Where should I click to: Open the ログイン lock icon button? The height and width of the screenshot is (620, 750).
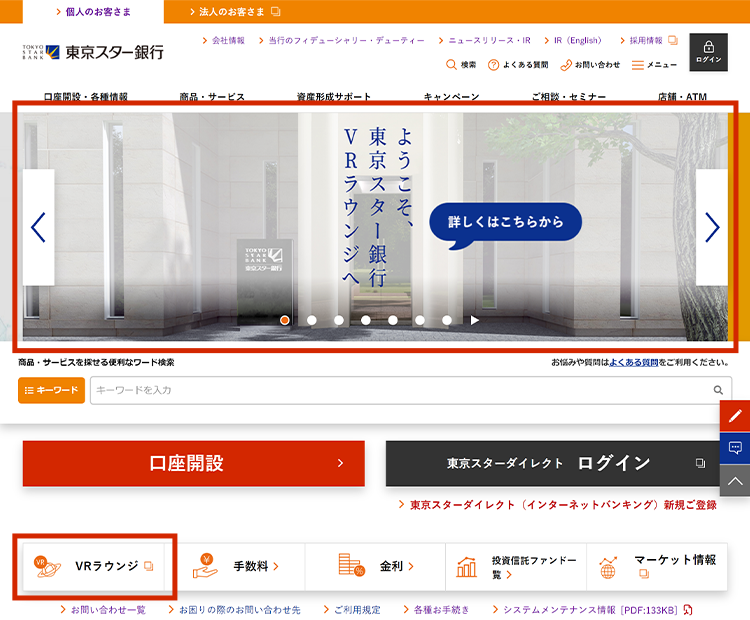(x=708, y=52)
